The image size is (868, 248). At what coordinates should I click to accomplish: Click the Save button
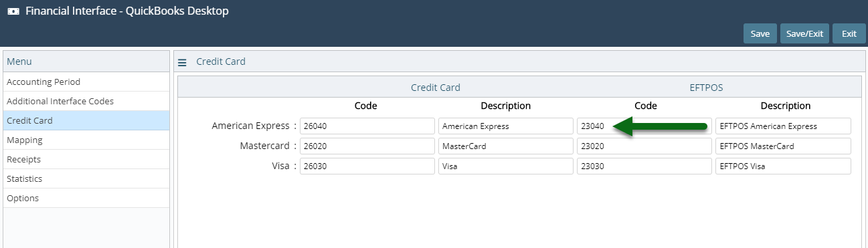point(760,33)
